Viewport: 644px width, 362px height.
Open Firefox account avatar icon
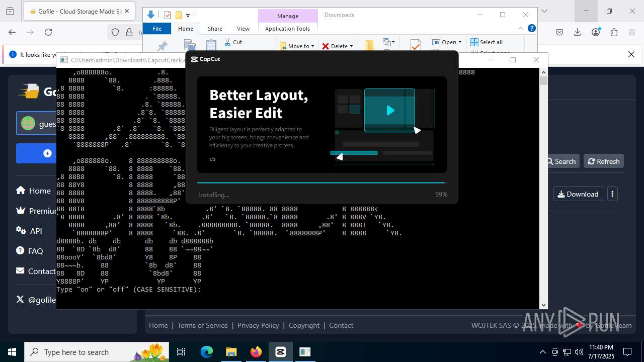click(x=596, y=32)
